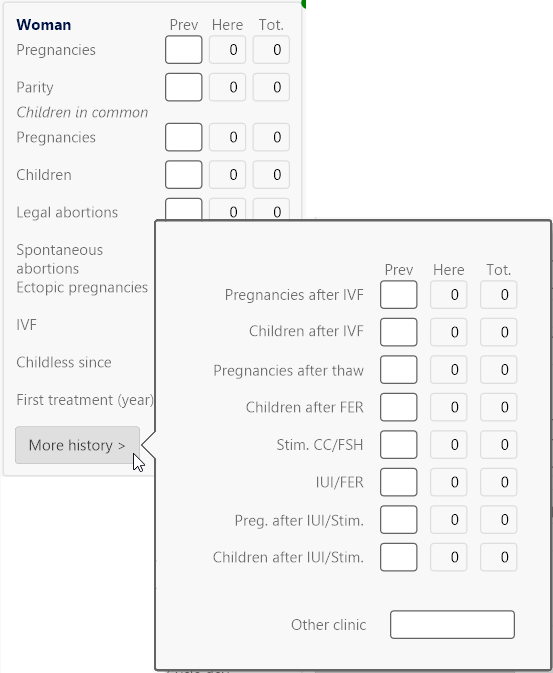This screenshot has height=673, width=553.
Task: Focus Woman Pregnancies Prev input
Action: point(184,50)
